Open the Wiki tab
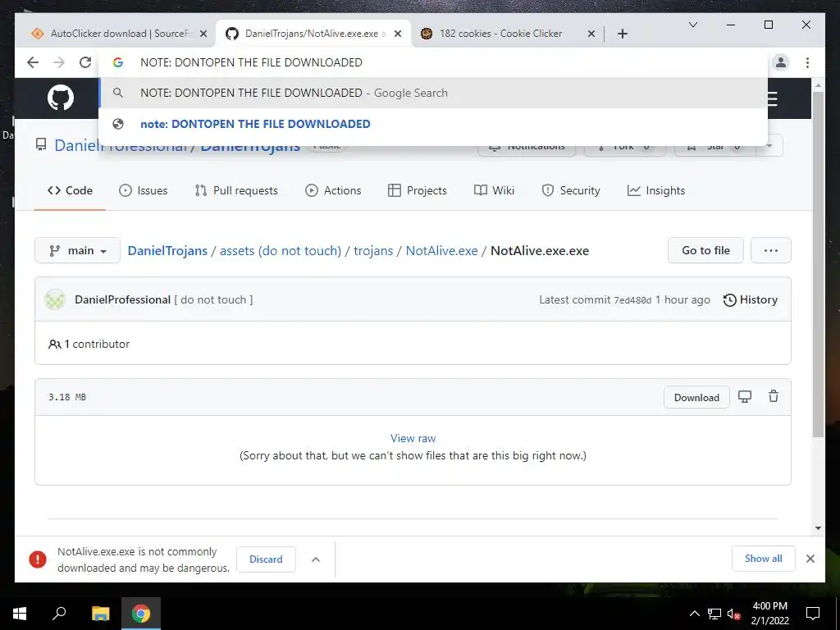 tap(494, 190)
